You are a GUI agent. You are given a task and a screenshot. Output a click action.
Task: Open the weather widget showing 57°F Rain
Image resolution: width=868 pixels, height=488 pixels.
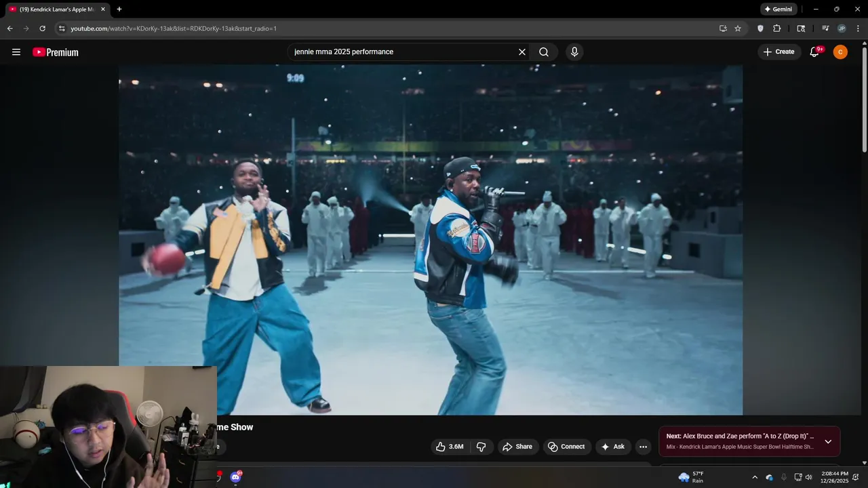pos(691,477)
